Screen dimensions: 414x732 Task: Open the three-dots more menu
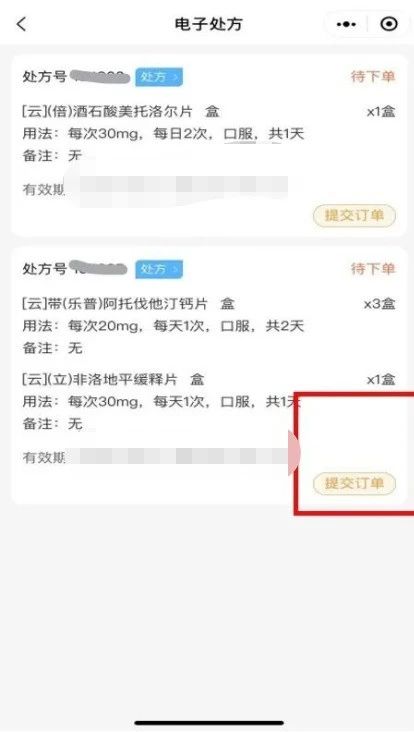346,24
